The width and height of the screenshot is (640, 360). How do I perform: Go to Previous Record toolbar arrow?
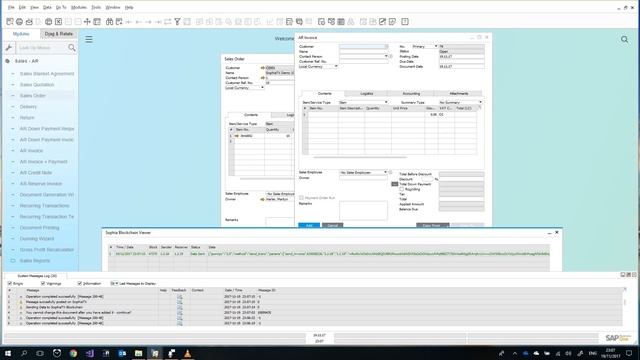pos(139,22)
